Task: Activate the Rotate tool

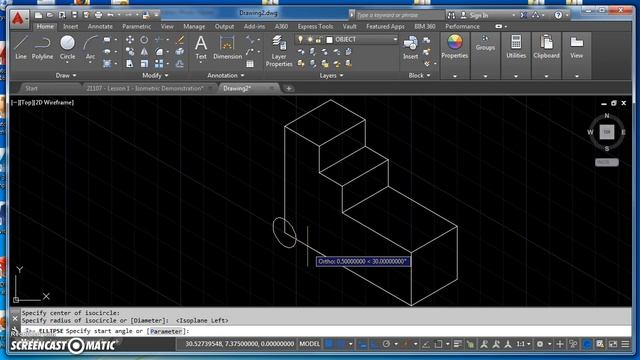Action: (144, 40)
